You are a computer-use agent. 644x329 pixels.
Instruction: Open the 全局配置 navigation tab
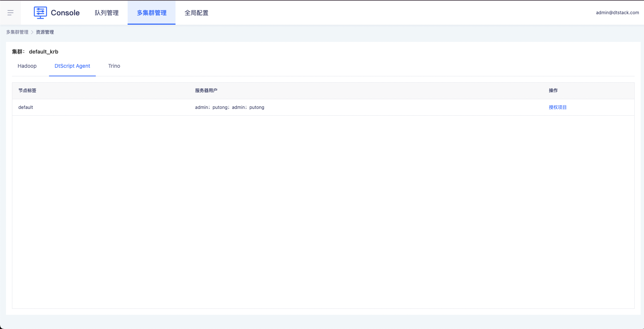tap(196, 13)
